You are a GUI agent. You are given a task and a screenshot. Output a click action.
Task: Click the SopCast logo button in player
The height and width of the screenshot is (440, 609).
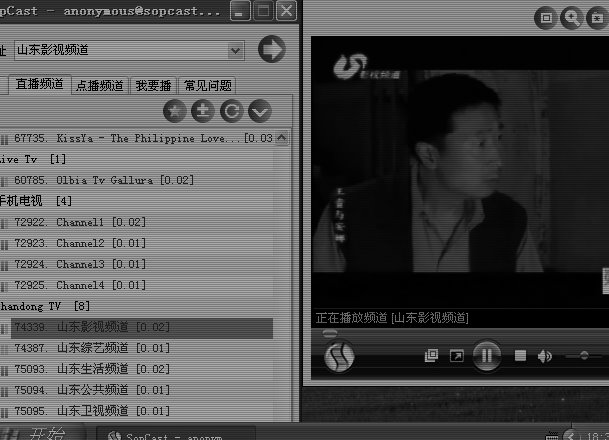(339, 357)
